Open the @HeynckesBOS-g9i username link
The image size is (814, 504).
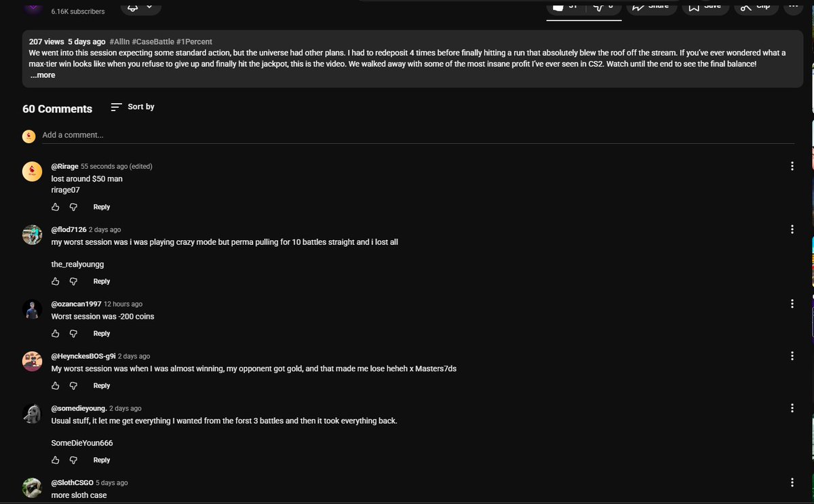(83, 356)
